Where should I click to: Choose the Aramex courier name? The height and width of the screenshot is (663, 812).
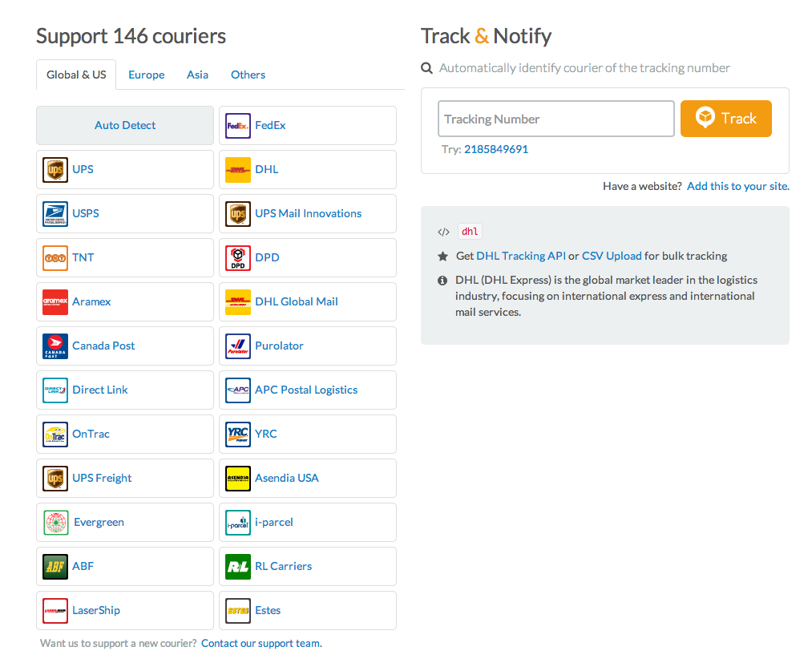(x=91, y=301)
